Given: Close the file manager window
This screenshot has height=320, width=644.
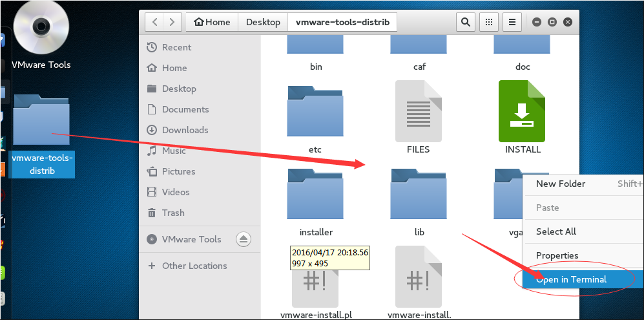Looking at the screenshot, I should 568,22.
